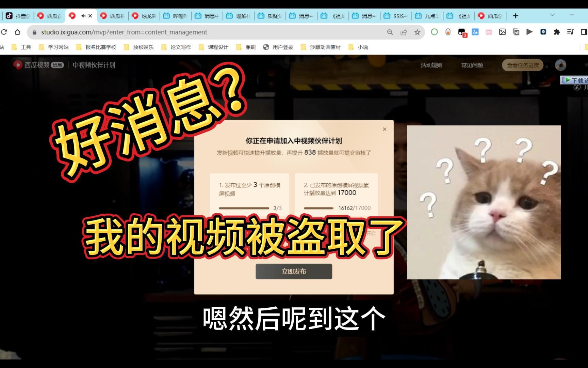Open the 工具 bookmark folder
The height and width of the screenshot is (368, 588).
click(x=21, y=47)
